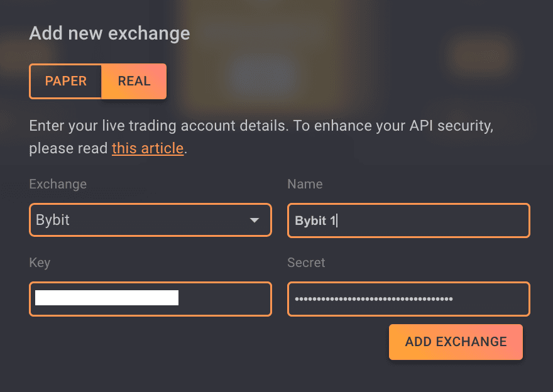The image size is (553, 392).
Task: Click the 'Add new exchange' heading
Action: 109,33
